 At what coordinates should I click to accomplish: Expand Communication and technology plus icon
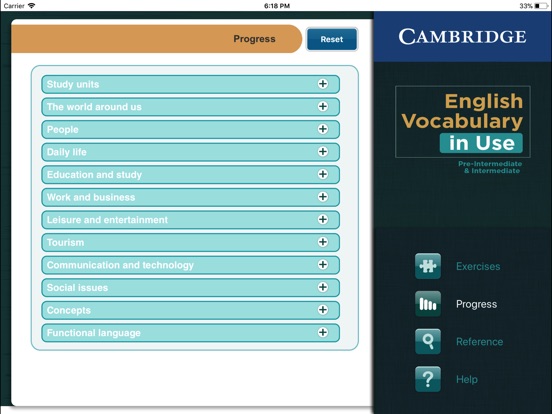[x=323, y=264]
